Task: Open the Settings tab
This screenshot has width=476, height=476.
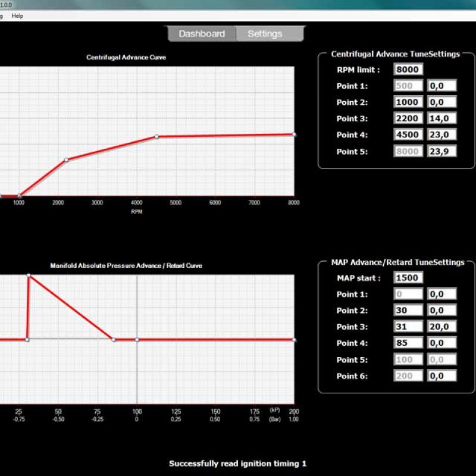Action: pyautogui.click(x=265, y=34)
